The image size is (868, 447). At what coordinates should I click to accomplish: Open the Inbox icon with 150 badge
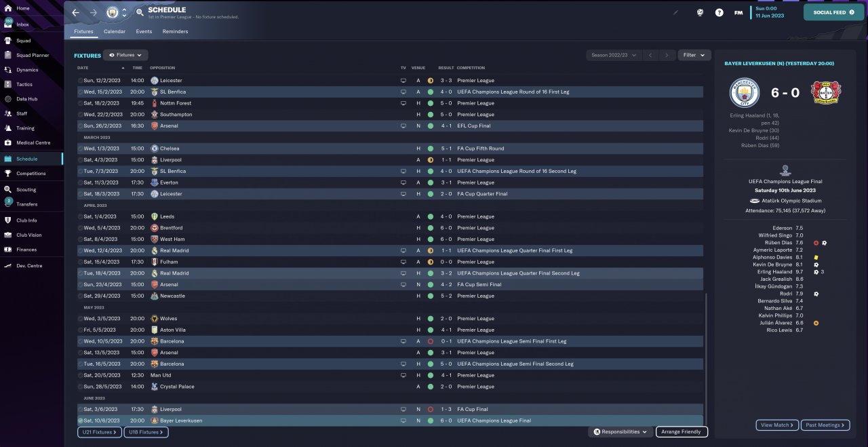click(8, 24)
